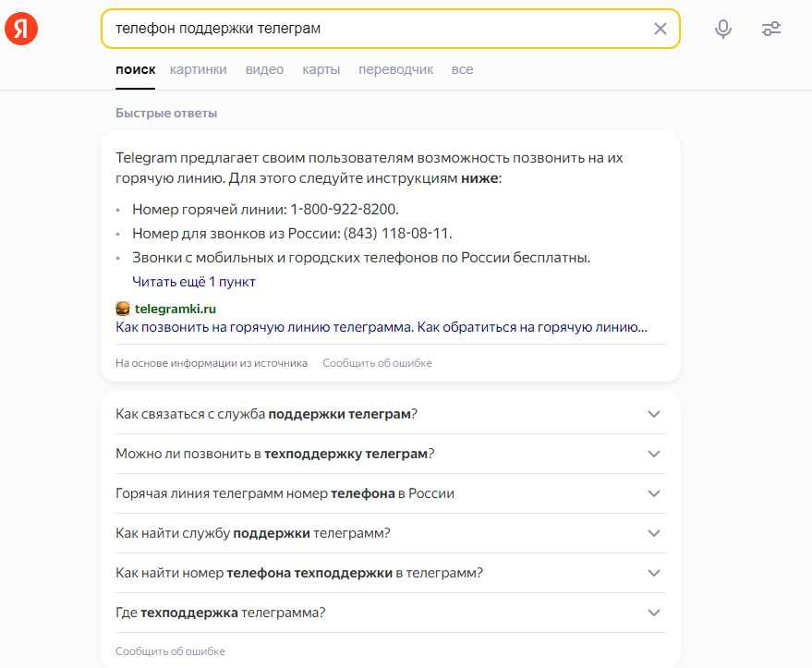The height and width of the screenshot is (668, 812).
Task: Click the Yandex logo icon
Action: point(20,28)
